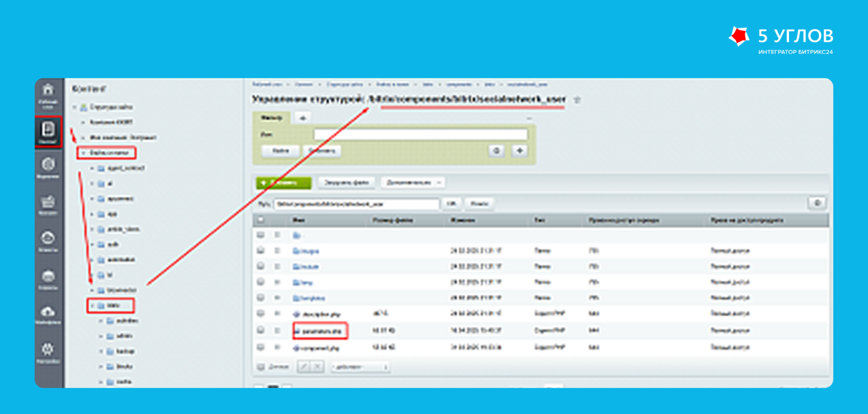Toggle select-all checkbox in table header
The height and width of the screenshot is (414, 868).
(x=261, y=220)
